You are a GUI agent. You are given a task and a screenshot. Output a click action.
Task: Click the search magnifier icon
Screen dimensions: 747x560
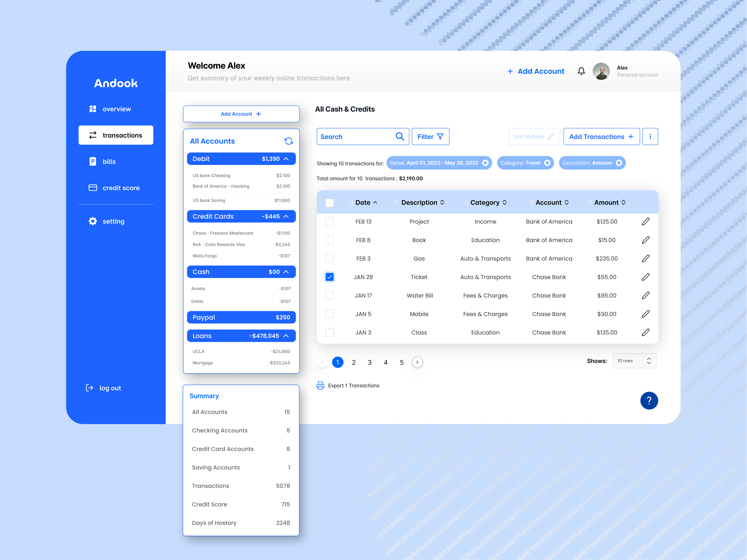[400, 136]
